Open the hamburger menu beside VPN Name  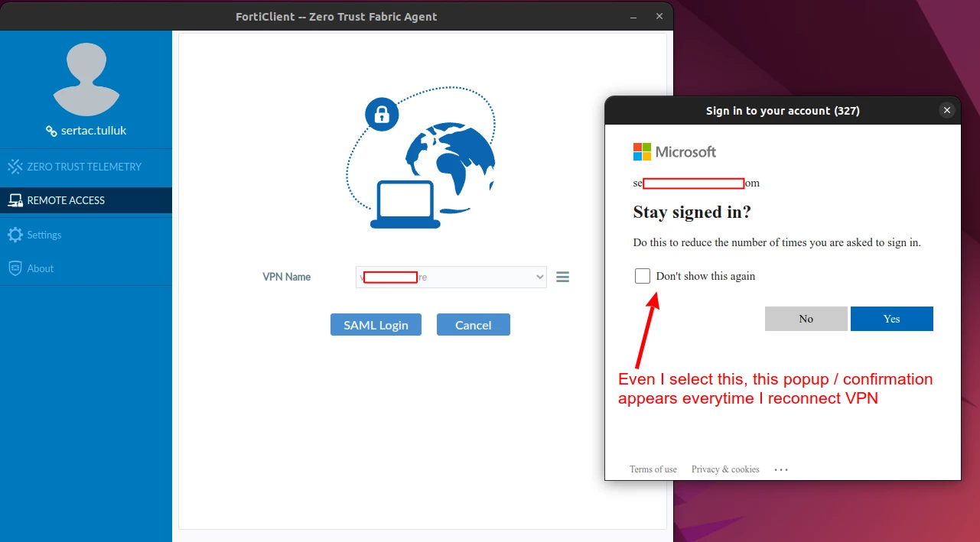click(562, 277)
